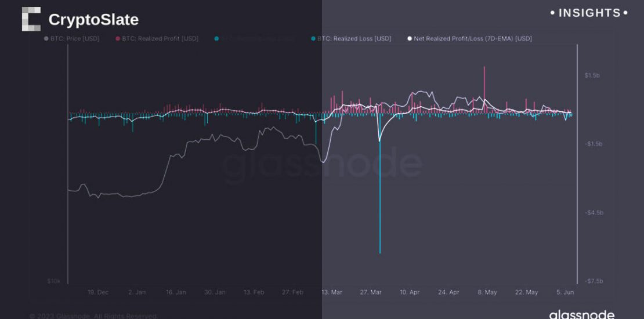The height and width of the screenshot is (319, 644).
Task: Click the glassnode logo in bottom corner
Action: click(581, 314)
